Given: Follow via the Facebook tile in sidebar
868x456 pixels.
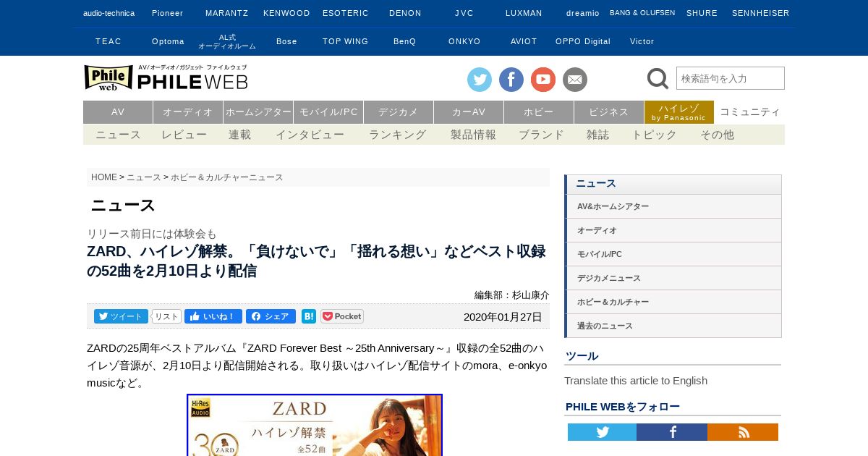Looking at the screenshot, I should click(672, 432).
